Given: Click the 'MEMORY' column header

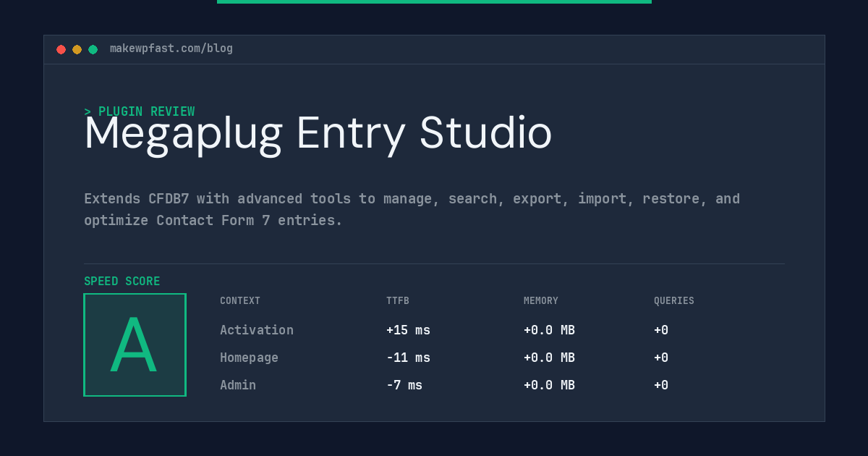Looking at the screenshot, I should pyautogui.click(x=541, y=301).
